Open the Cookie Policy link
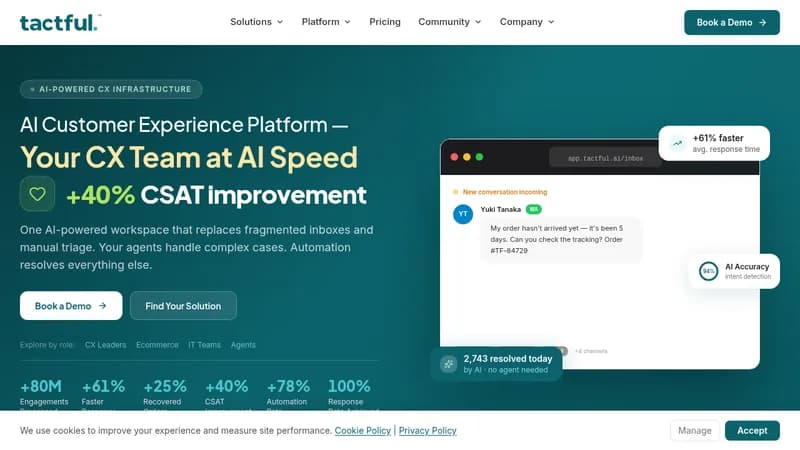Image resolution: width=800 pixels, height=450 pixels. 363,431
